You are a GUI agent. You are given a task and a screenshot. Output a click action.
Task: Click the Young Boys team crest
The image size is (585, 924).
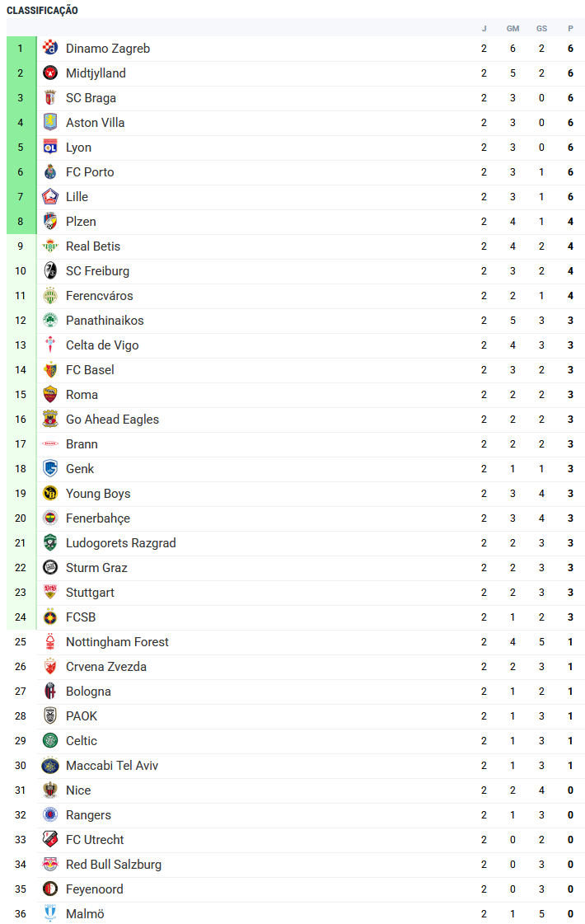(50, 494)
